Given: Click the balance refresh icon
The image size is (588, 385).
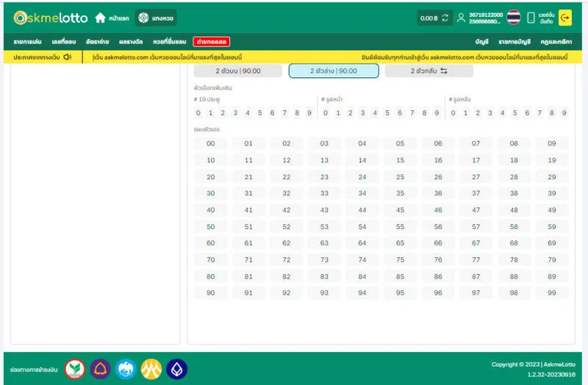Looking at the screenshot, I should click(445, 18).
